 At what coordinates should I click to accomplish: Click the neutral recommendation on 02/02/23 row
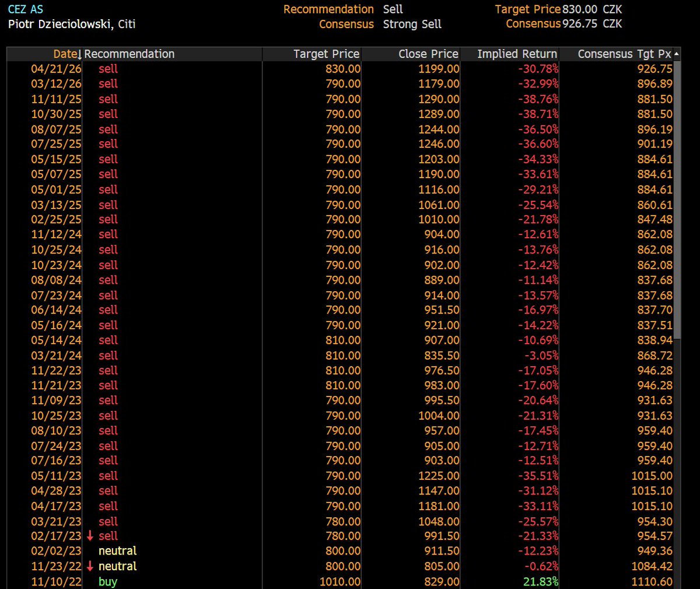(117, 551)
